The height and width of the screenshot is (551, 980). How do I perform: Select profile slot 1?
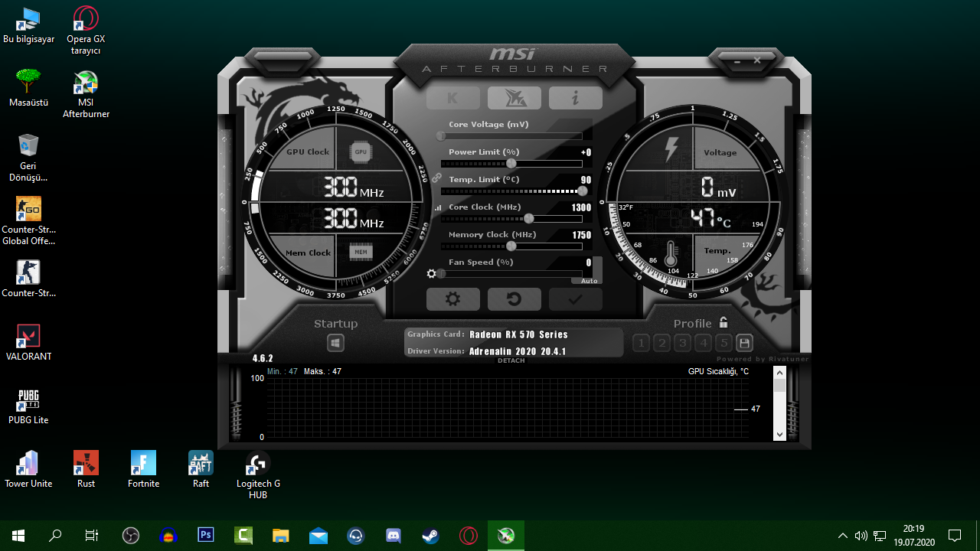pos(642,343)
